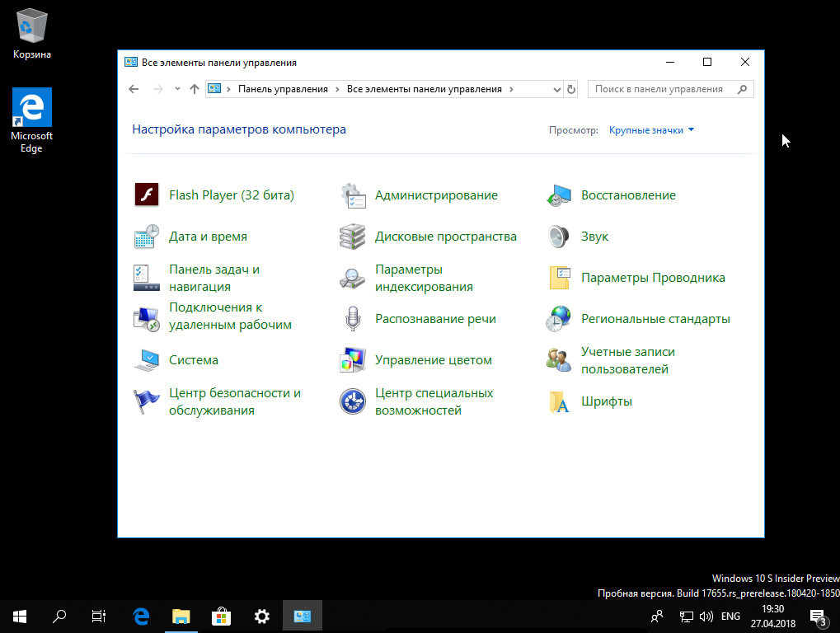
Task: Open the recent locations dropdown arrow
Action: pos(177,89)
